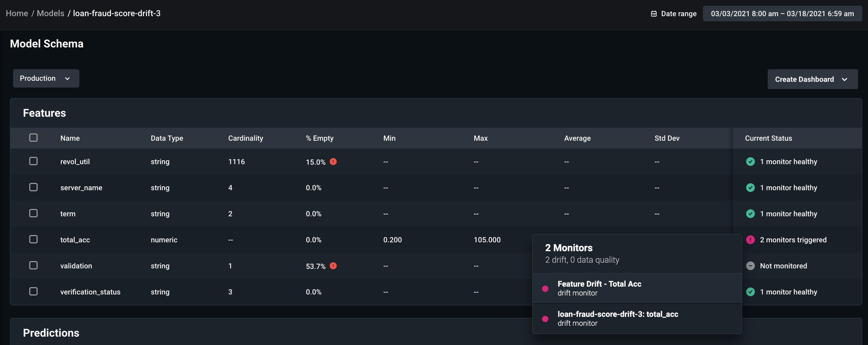The image size is (868, 345).
Task: Go to Home breadcrumb link
Action: tap(17, 14)
